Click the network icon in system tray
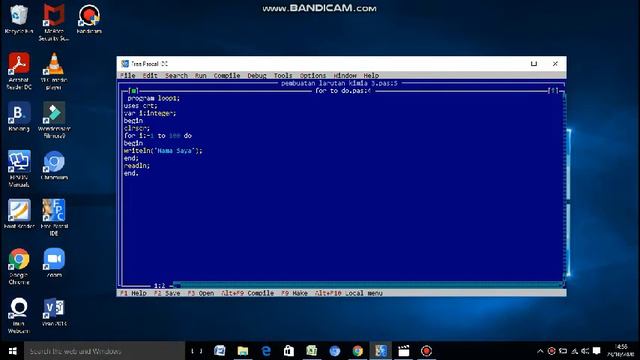Image resolution: width=640 pixels, height=360 pixels. [x=574, y=351]
